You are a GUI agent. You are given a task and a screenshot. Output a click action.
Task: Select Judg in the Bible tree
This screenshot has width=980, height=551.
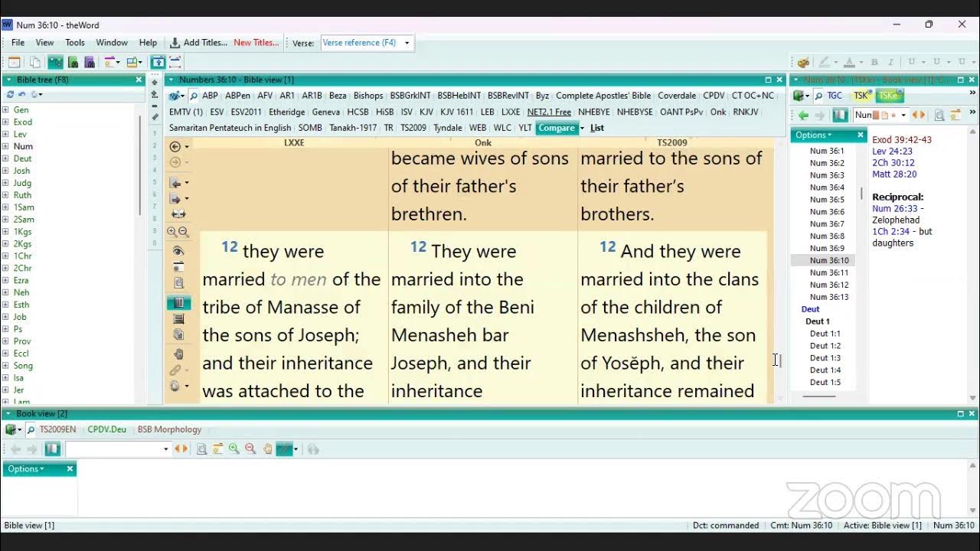pos(23,182)
